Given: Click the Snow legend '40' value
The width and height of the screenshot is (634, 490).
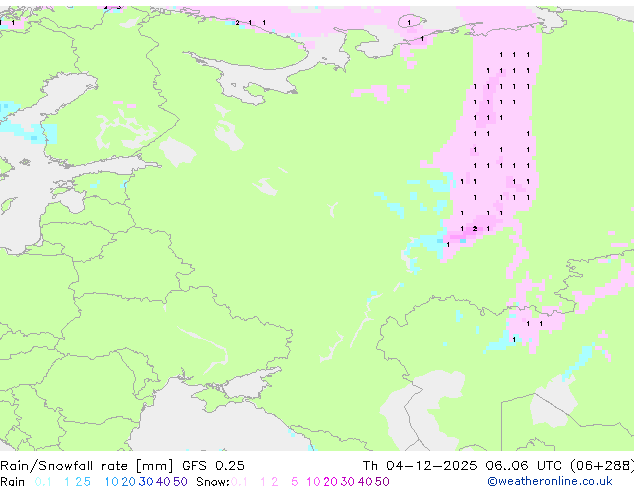Looking at the screenshot, I should [x=365, y=482].
